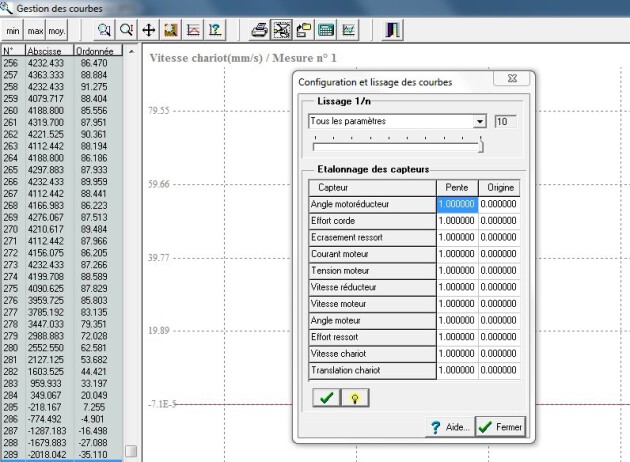630x462 pixels.
Task: Click the smoothing value field showing 10
Action: tap(505, 121)
